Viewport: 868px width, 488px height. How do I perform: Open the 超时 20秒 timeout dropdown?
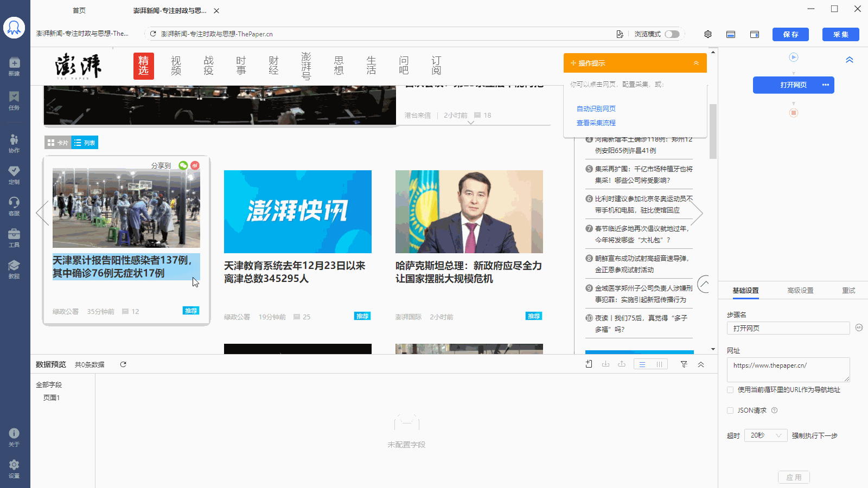coord(767,435)
